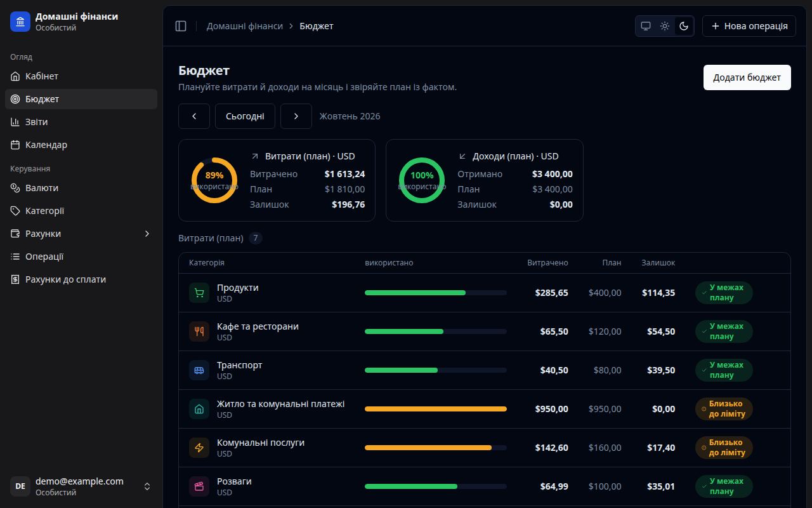Click the Транспорт status badge У межах плану
Image resolution: width=812 pixels, height=508 pixels.
tap(724, 370)
